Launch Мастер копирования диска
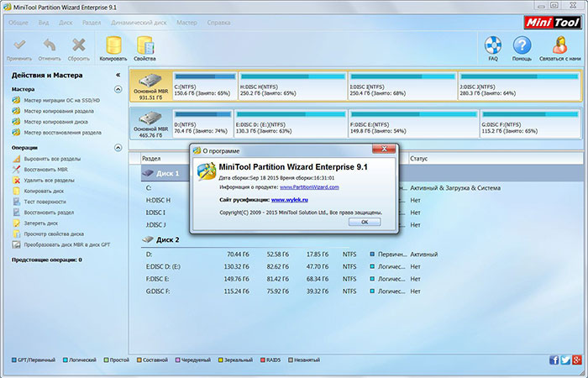This screenshot has width=588, height=378. [x=50, y=122]
